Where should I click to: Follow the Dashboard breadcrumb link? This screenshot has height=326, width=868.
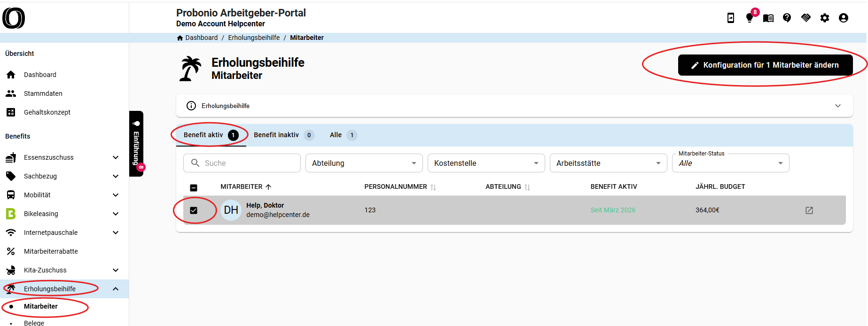click(202, 38)
